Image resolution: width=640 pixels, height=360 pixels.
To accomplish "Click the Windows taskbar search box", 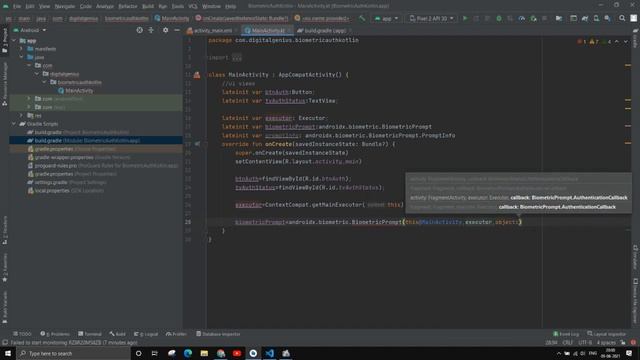I will (73, 353).
